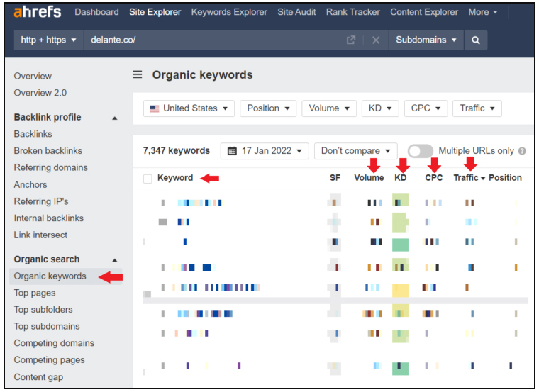539x392 pixels.
Task: Open the United States country dropdown
Action: pos(189,108)
